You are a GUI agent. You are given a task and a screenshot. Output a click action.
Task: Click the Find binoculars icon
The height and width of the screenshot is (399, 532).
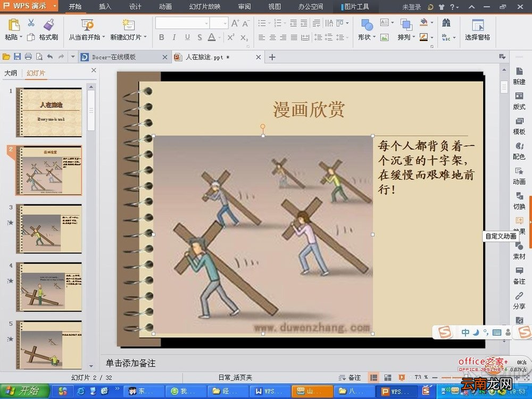point(446,23)
